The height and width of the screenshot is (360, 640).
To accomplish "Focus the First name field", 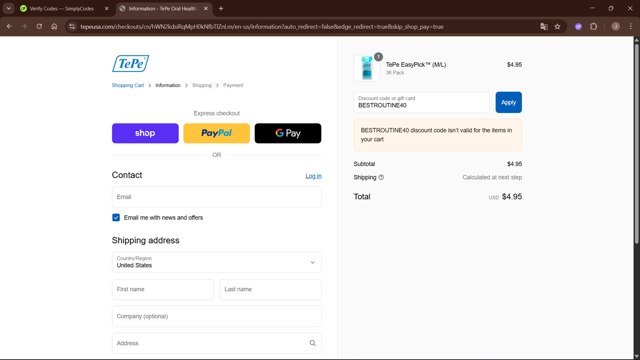I will click(162, 289).
